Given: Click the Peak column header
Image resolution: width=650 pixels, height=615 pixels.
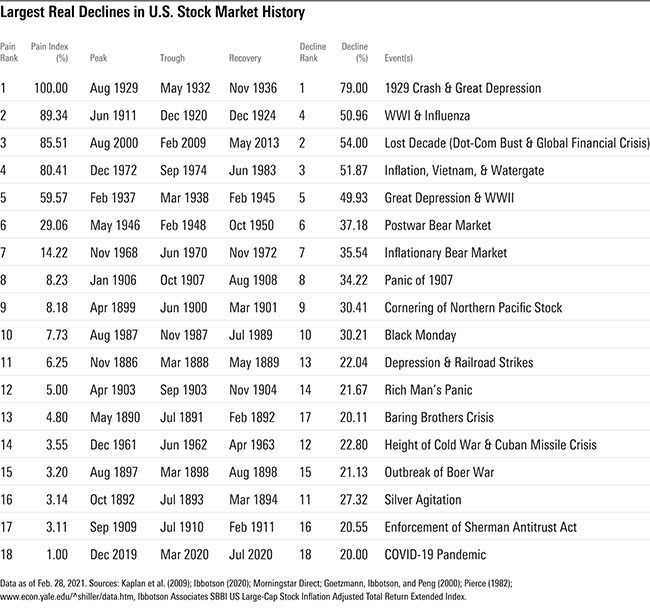Looking at the screenshot, I should [x=98, y=58].
